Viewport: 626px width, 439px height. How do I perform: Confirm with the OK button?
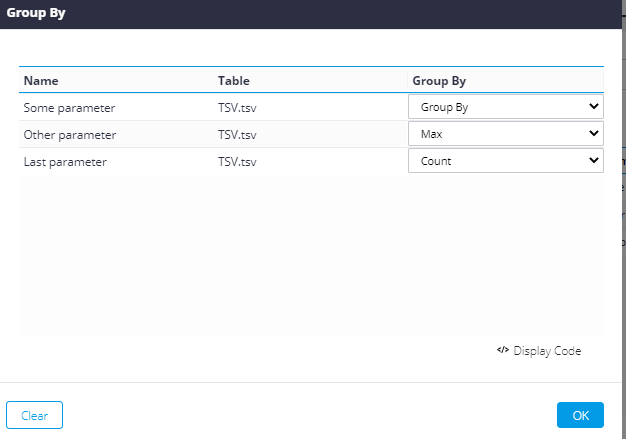coord(580,415)
